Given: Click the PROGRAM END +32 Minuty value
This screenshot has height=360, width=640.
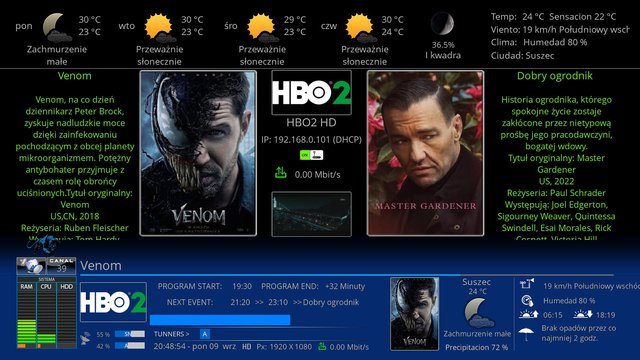Looking at the screenshot, I should pyautogui.click(x=345, y=287).
